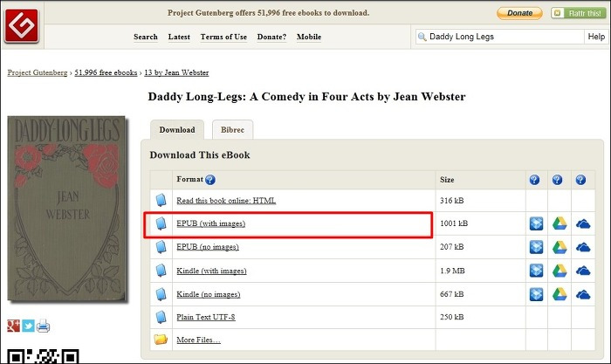Save Kindle (no images) to Google Drive
This screenshot has height=364, width=611.
click(x=560, y=294)
